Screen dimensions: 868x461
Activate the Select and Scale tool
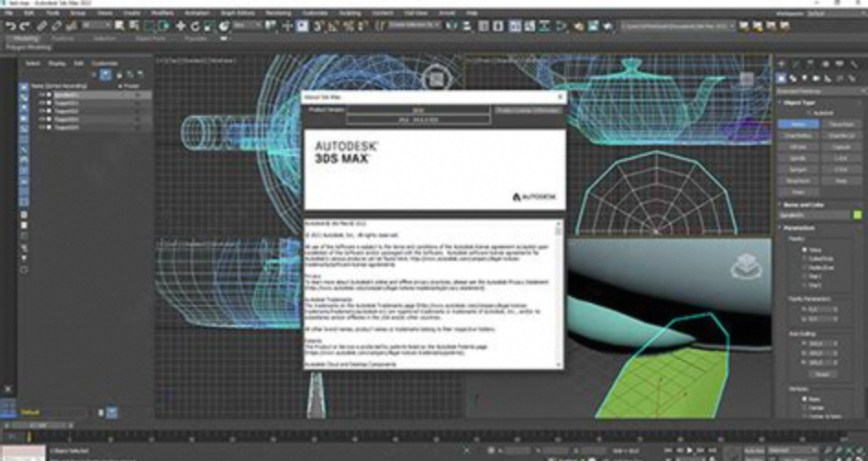[x=209, y=26]
